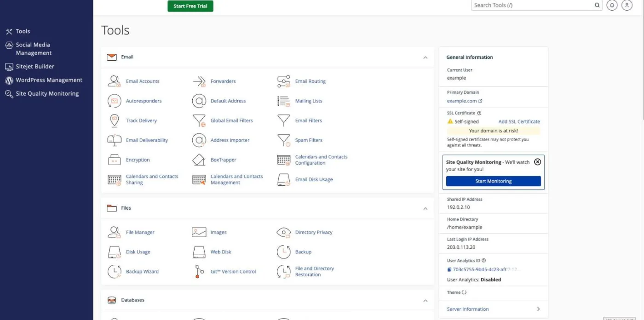Click the Address Importer icon
The image size is (644, 320).
point(199,140)
